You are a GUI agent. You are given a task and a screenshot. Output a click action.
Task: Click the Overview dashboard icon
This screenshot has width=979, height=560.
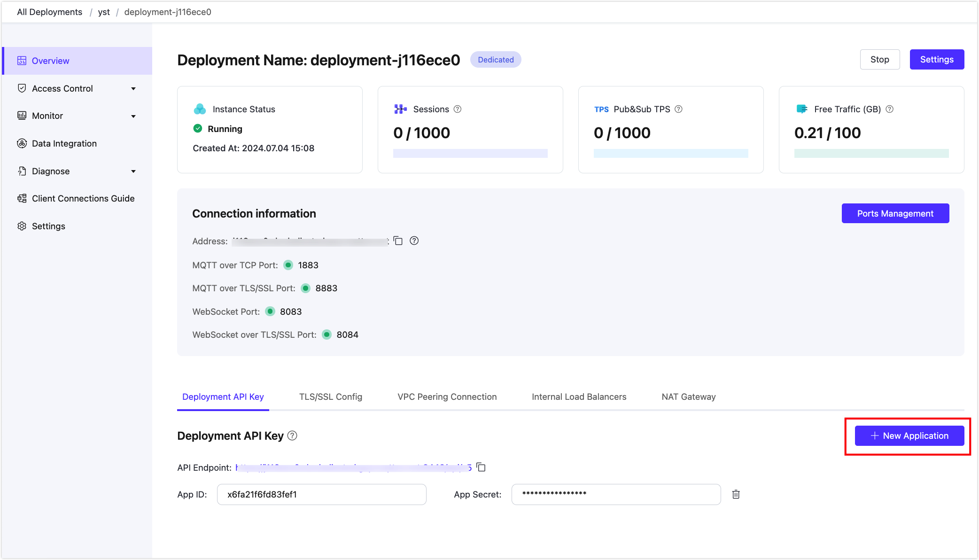[22, 61]
